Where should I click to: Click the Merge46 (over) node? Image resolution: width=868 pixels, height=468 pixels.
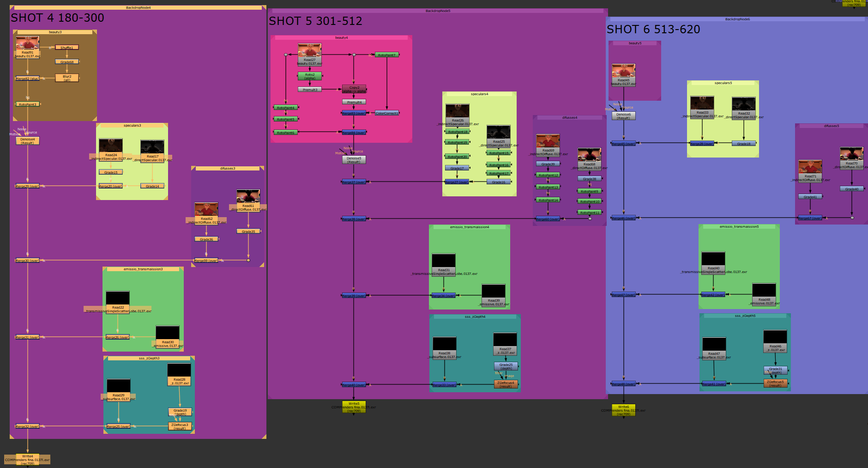point(623,218)
